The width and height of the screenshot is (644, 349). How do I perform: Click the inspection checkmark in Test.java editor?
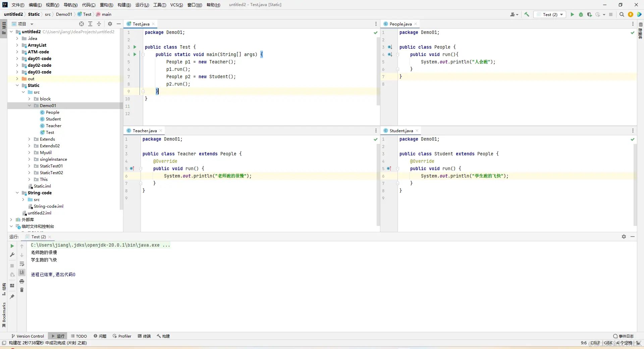click(x=376, y=33)
